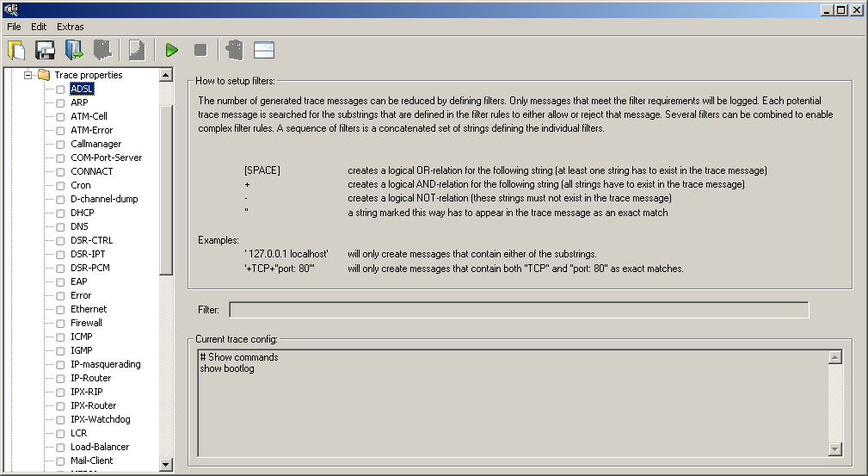Click the gray stop square icon
868x476 pixels.
200,51
